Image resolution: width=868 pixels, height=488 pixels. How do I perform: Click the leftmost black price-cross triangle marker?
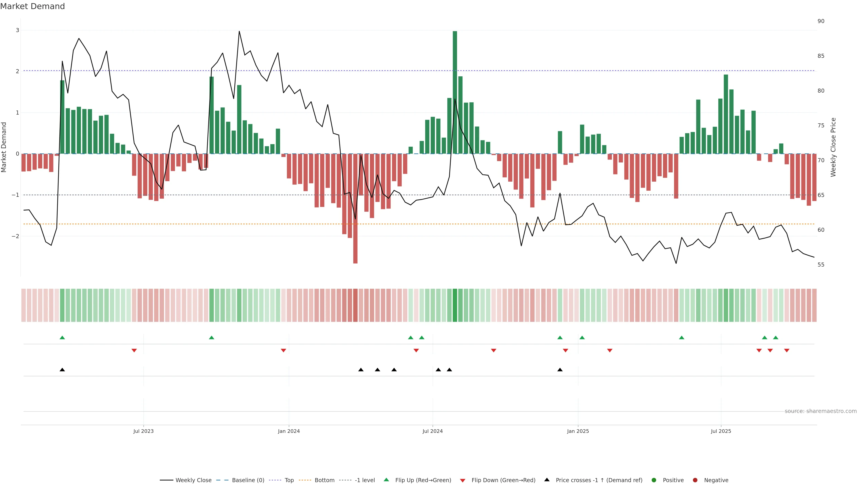[62, 370]
